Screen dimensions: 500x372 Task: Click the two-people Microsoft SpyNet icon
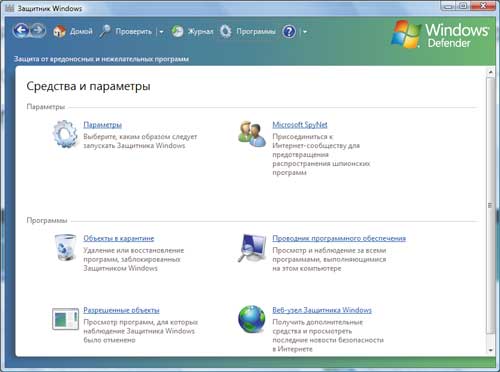click(x=252, y=134)
